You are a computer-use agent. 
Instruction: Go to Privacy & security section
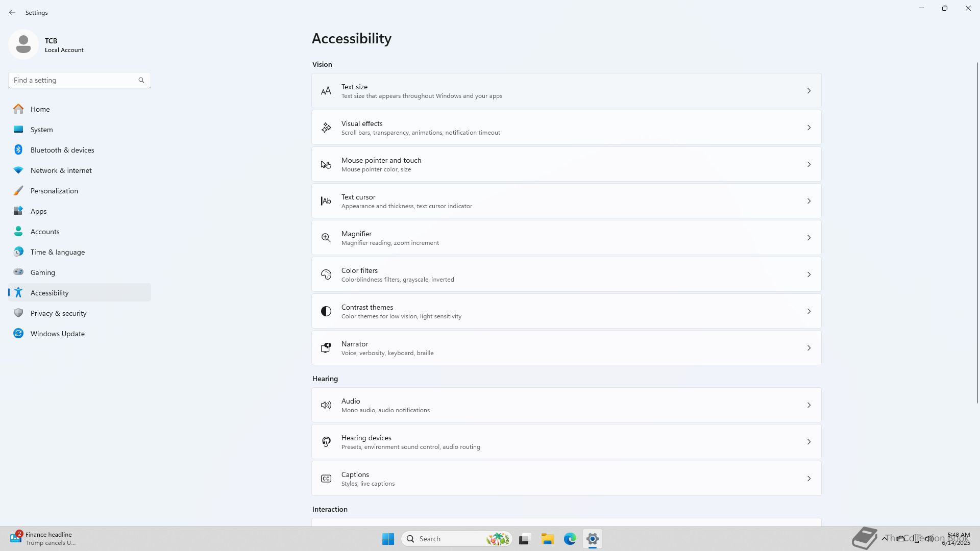tap(58, 313)
